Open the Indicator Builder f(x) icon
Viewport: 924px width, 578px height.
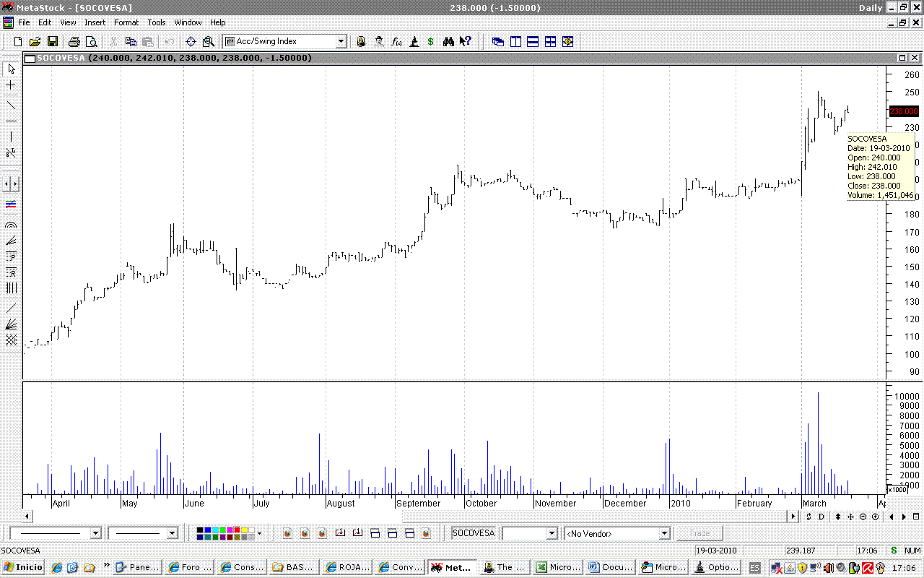(x=396, y=42)
